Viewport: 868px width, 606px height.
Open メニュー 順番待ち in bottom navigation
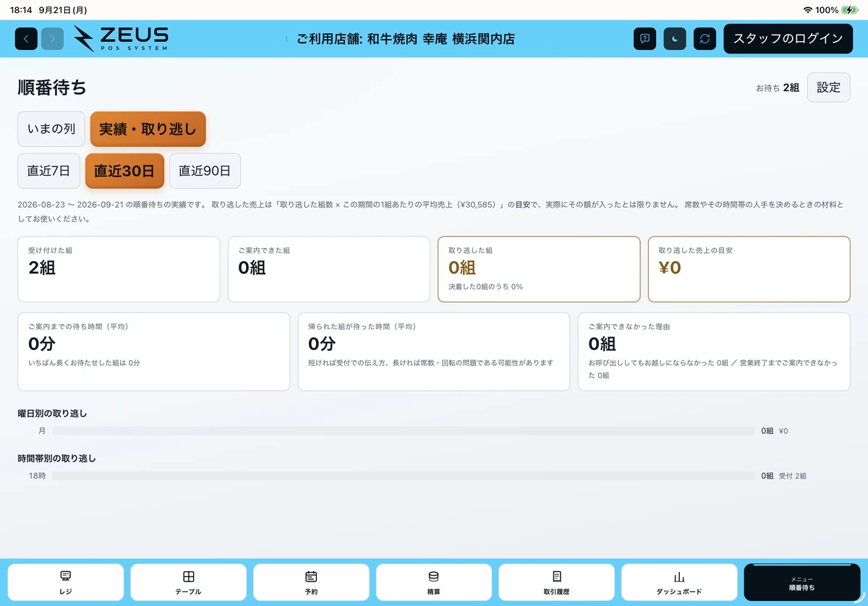point(802,582)
